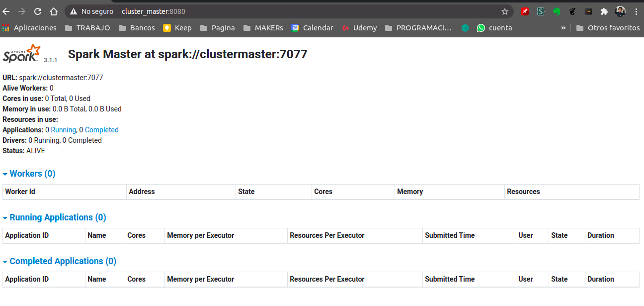Open the teal S braces extension

541,11
